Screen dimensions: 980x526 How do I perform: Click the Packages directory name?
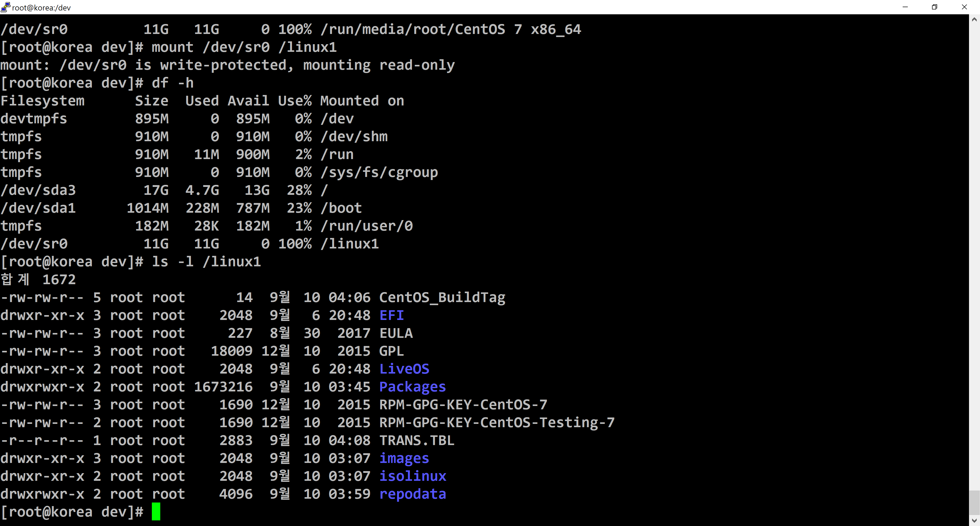coord(412,387)
